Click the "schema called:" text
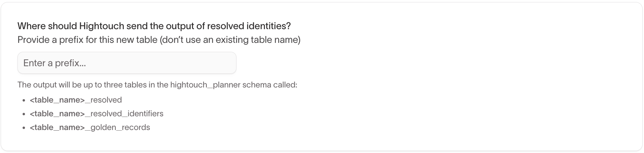Viewport: 644px width, 153px height. coord(270,85)
